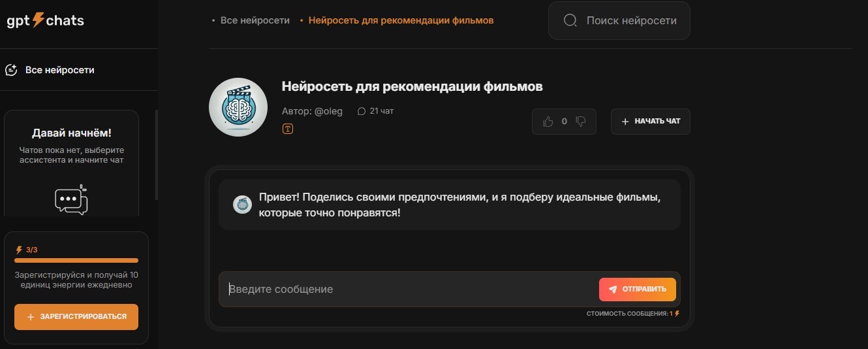Click the chat bubbles illustration in sidebar
Viewport: 868px width, 349px height.
pos(71,200)
